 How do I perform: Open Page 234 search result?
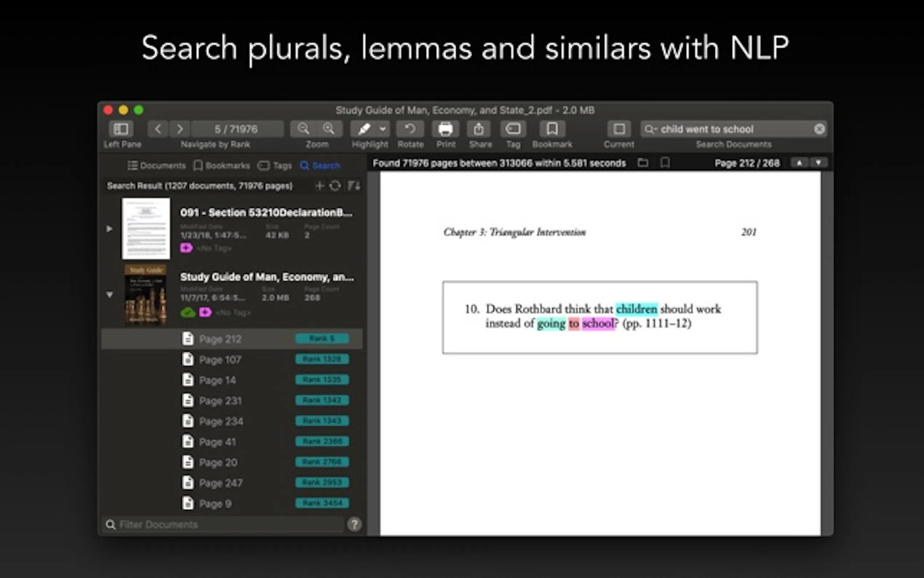pos(232,421)
